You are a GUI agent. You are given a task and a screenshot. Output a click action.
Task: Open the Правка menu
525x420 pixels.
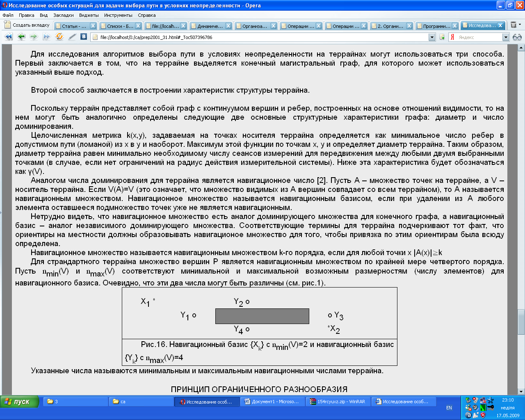[x=26, y=15]
